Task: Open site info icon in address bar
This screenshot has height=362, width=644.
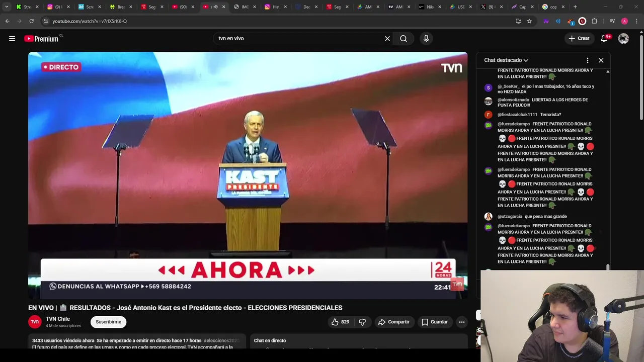Action: 46,21
